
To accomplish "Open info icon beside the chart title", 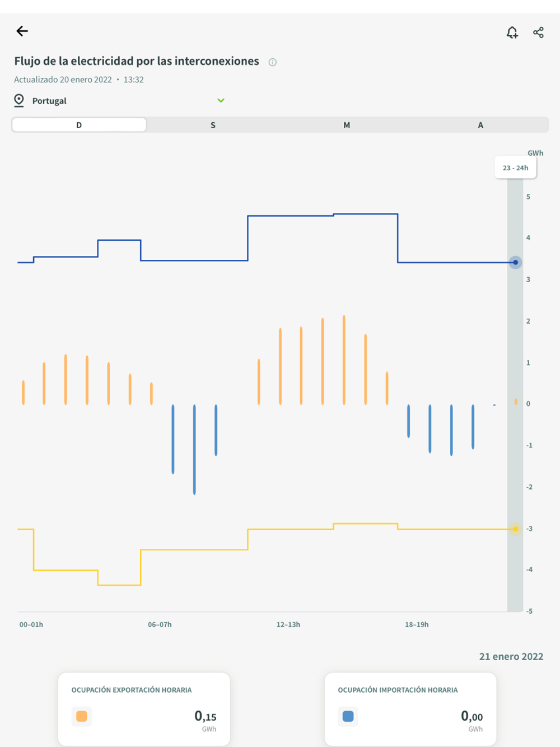I will coord(273,62).
